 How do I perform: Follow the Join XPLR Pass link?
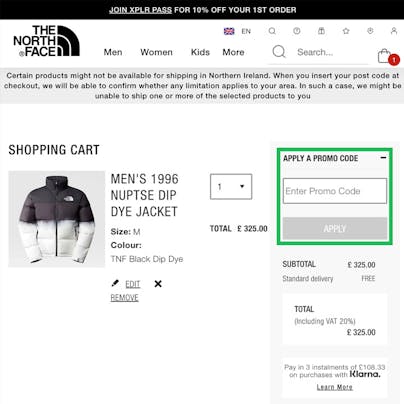(140, 10)
